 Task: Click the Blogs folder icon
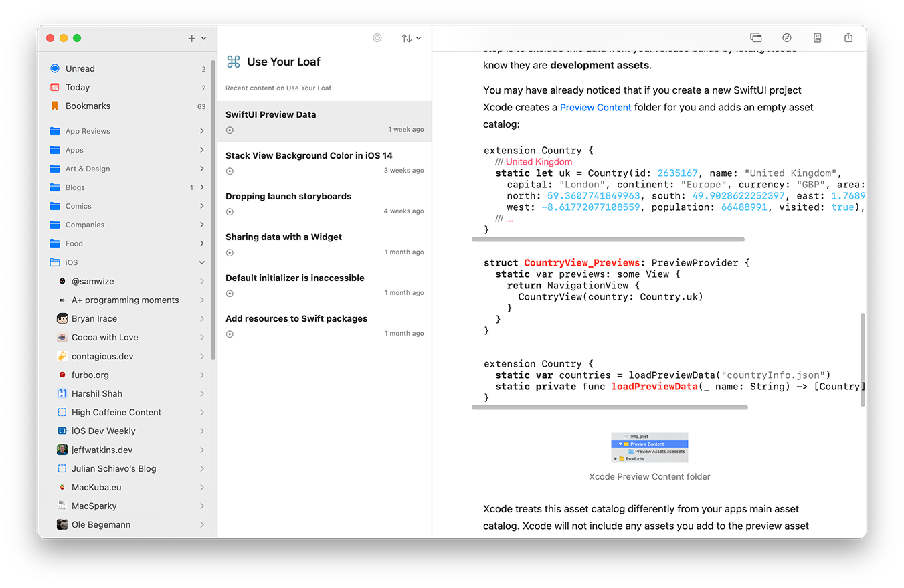[x=55, y=187]
